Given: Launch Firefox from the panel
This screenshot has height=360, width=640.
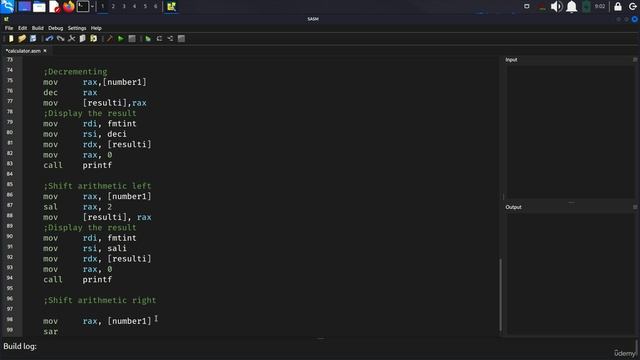Looking at the screenshot, I should (x=69, y=7).
